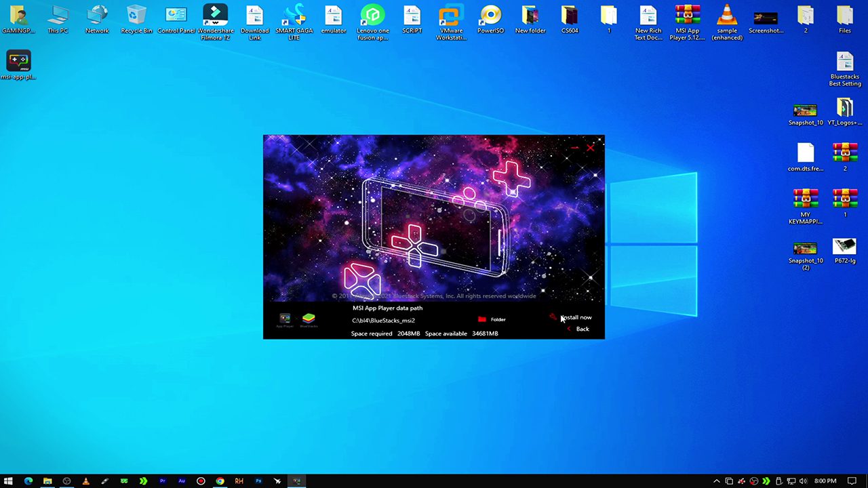Select the Network desktop icon
The width and height of the screenshot is (868, 488).
pos(97,20)
